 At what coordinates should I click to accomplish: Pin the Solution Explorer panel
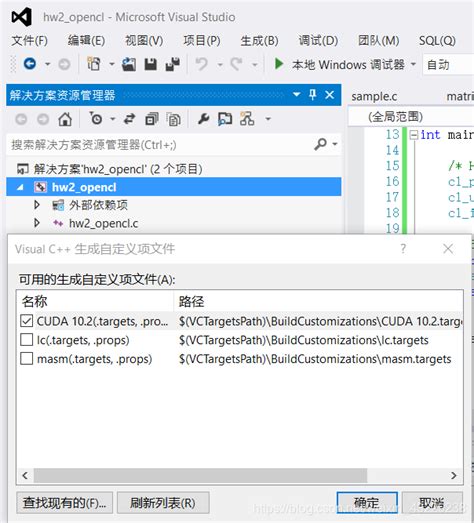[313, 95]
